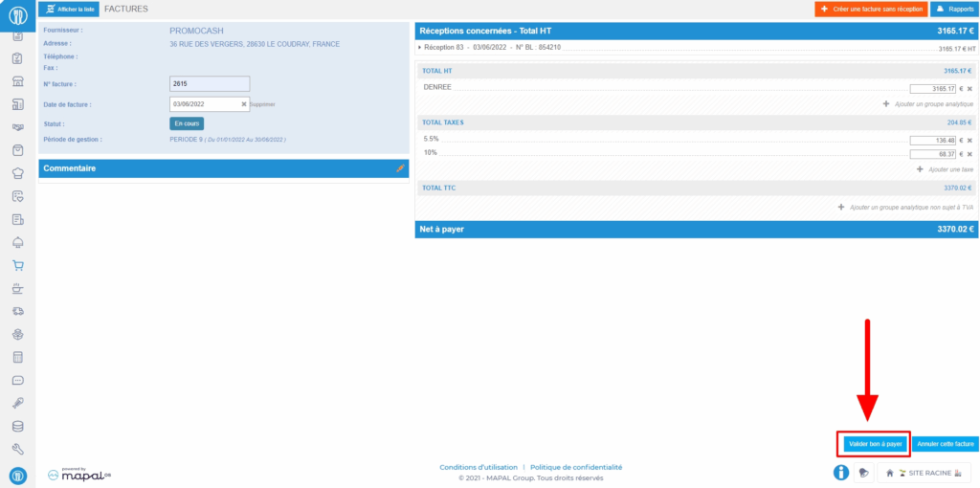Edit comment with the pencil icon
Viewport: 980px width, 488px height.
(401, 168)
